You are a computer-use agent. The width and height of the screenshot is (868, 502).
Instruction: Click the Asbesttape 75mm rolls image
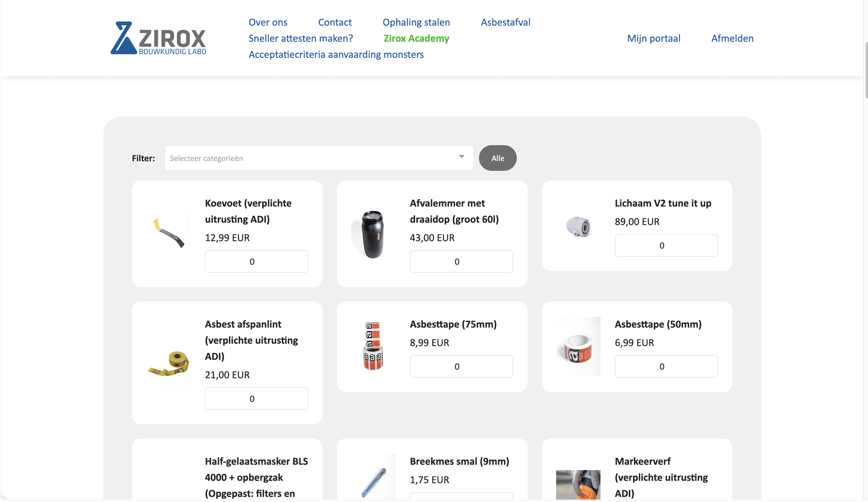[x=373, y=346]
